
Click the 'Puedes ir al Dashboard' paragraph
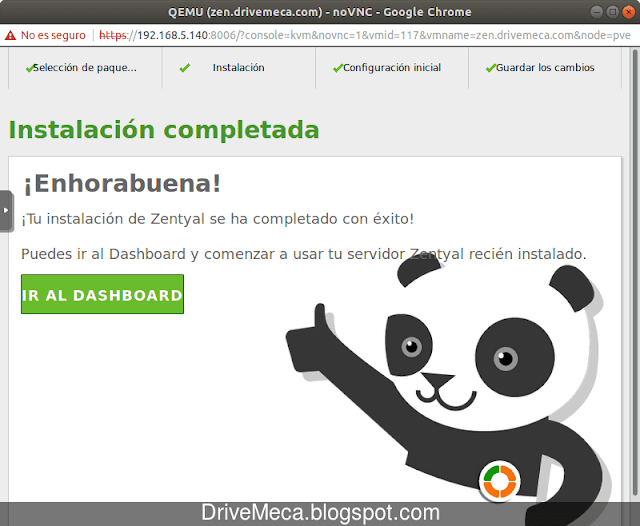coord(304,254)
